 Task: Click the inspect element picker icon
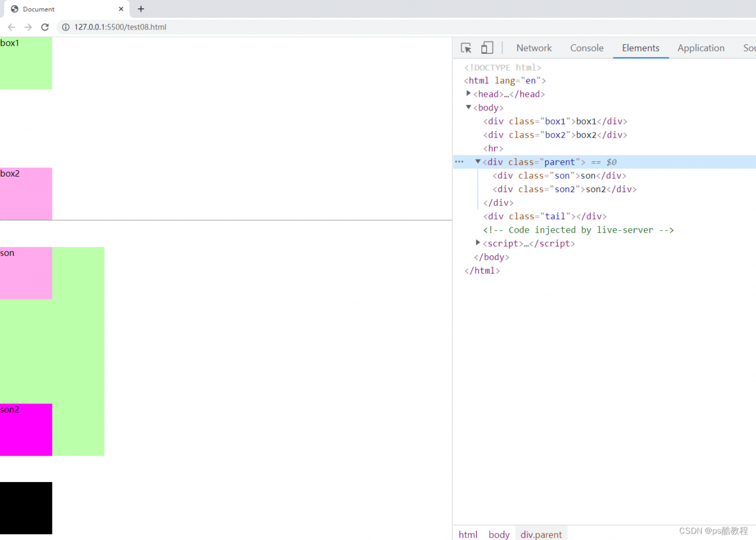466,48
